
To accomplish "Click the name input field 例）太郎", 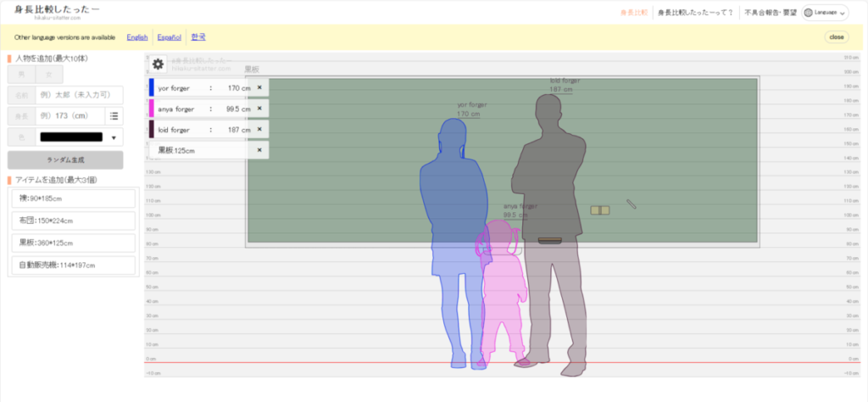I will tap(79, 95).
